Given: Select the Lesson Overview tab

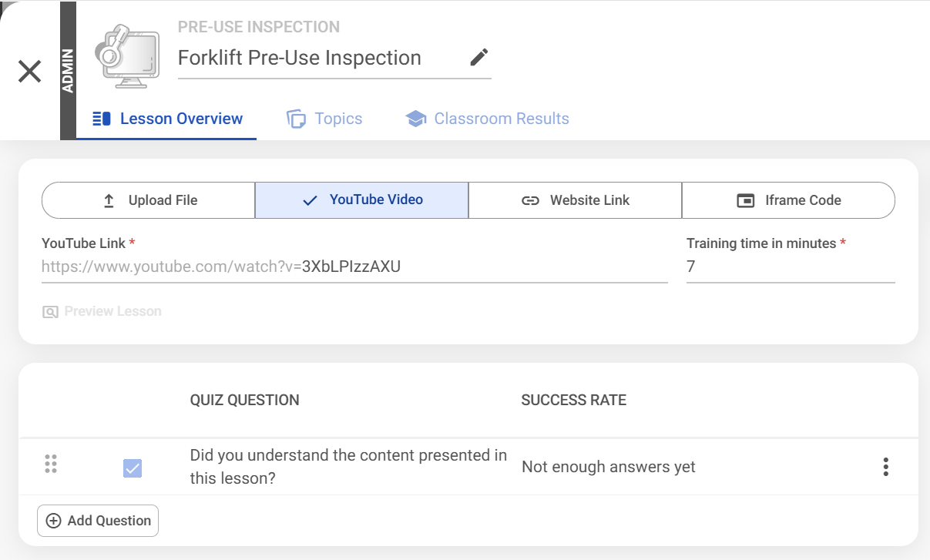Looking at the screenshot, I should pos(167,119).
